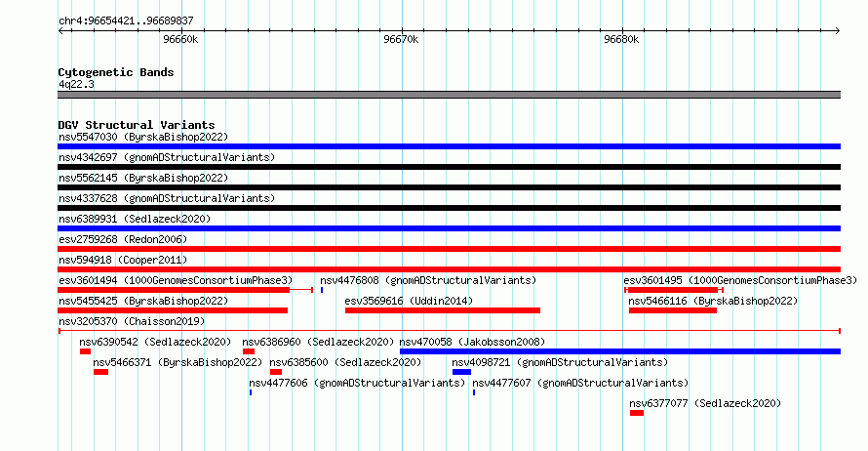Select nsv4477606 (gnomADStructuralVariants) label
This screenshot has width=868, height=451.
pyautogui.click(x=357, y=383)
